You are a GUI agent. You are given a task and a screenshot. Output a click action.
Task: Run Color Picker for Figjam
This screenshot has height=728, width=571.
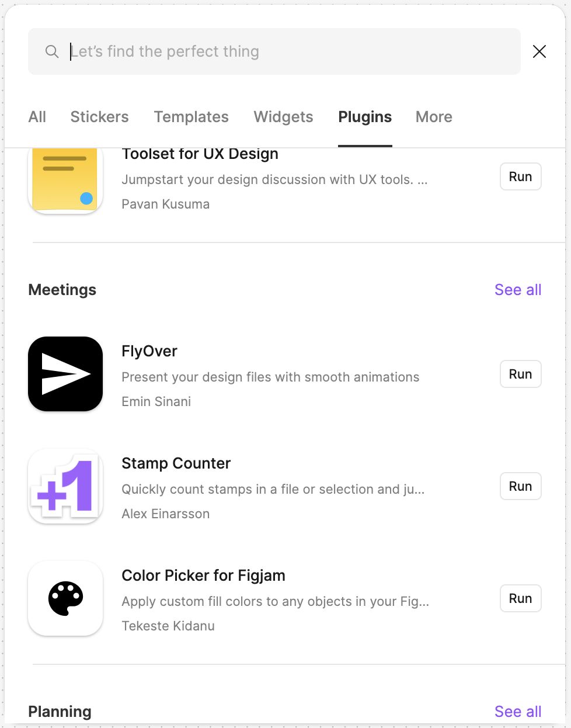point(520,598)
